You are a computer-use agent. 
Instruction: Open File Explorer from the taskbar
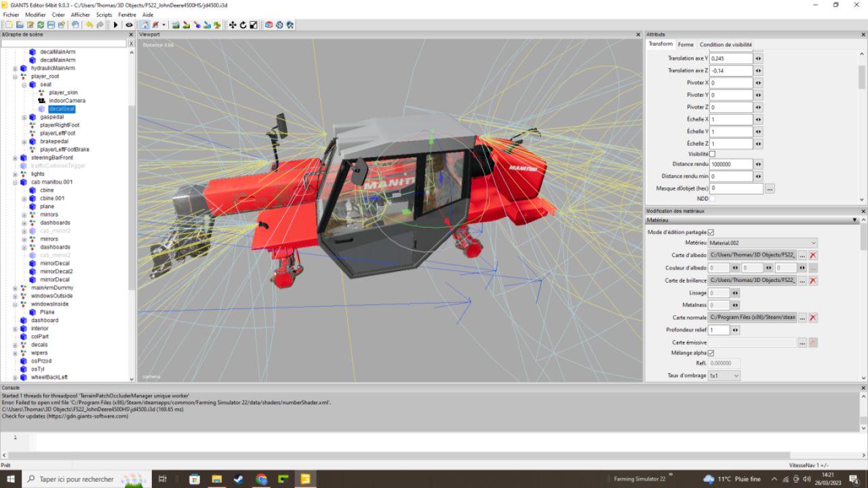click(x=217, y=479)
